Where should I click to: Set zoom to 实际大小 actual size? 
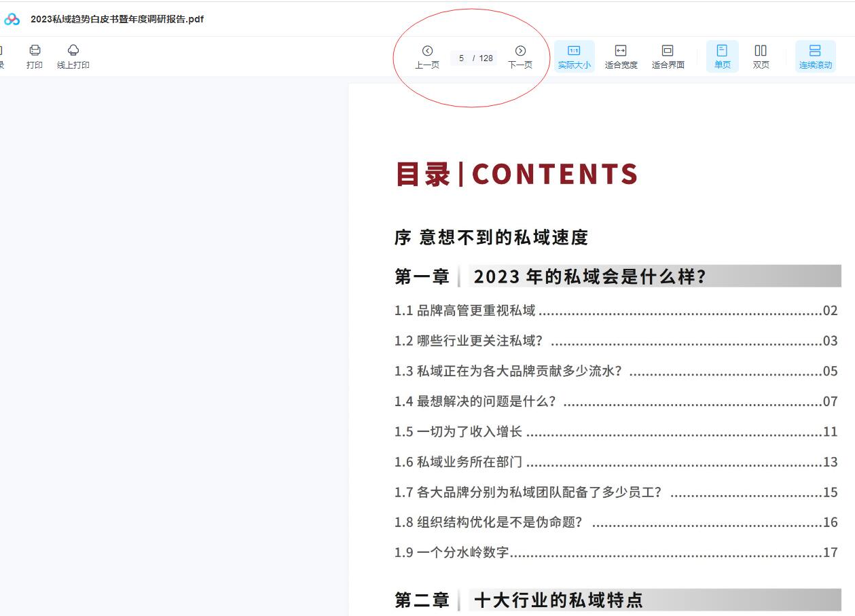(574, 56)
